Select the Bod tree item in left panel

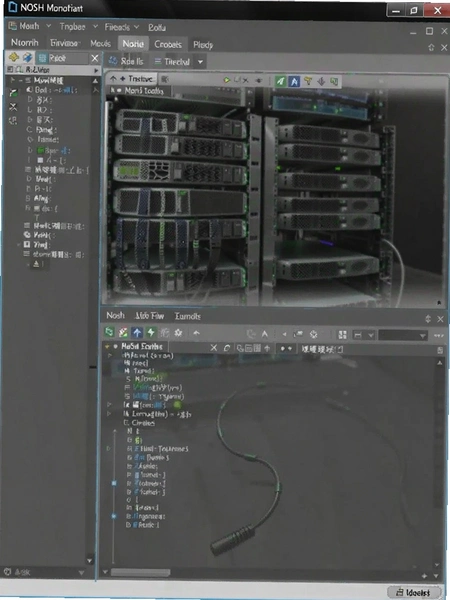pyautogui.click(x=52, y=90)
